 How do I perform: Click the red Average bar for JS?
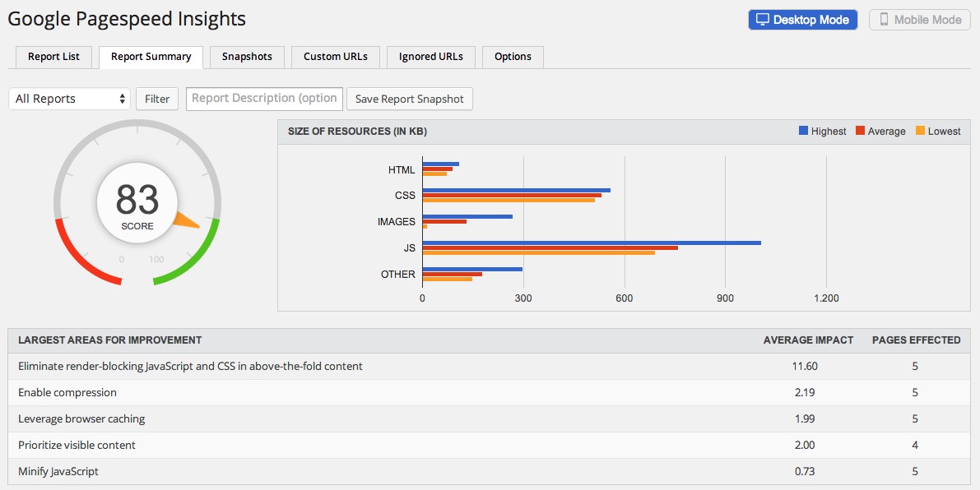point(550,247)
